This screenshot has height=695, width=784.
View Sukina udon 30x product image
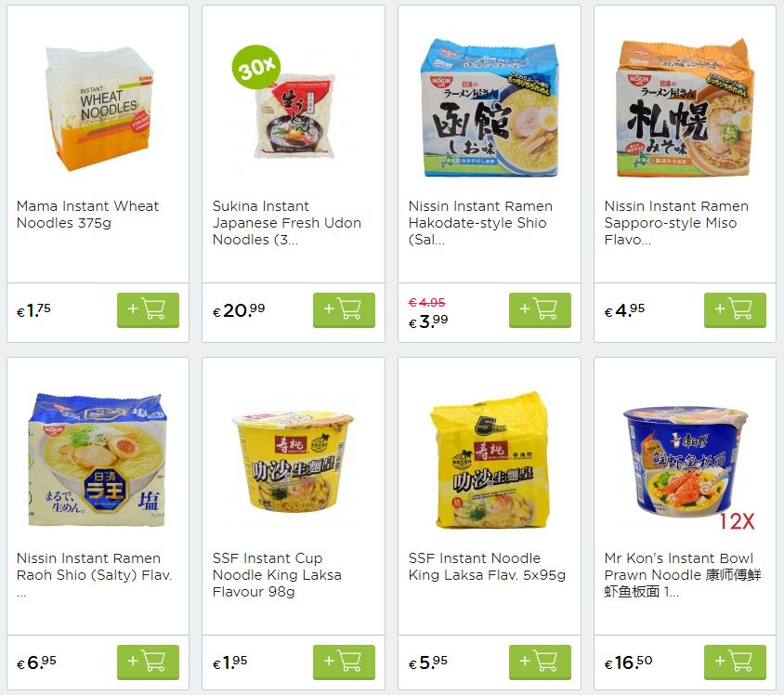(284, 103)
